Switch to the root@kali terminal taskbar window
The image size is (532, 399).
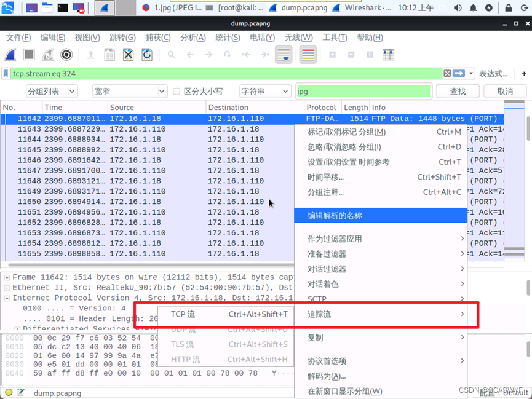235,8
